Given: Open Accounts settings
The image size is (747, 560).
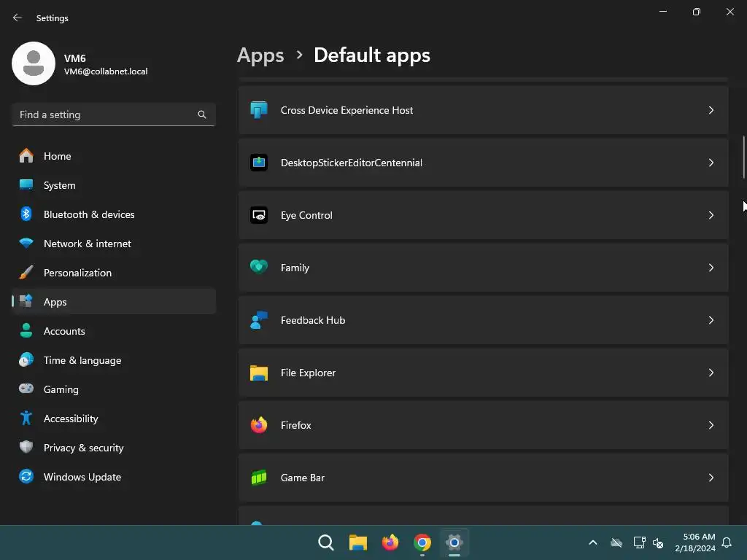Looking at the screenshot, I should tap(114, 331).
